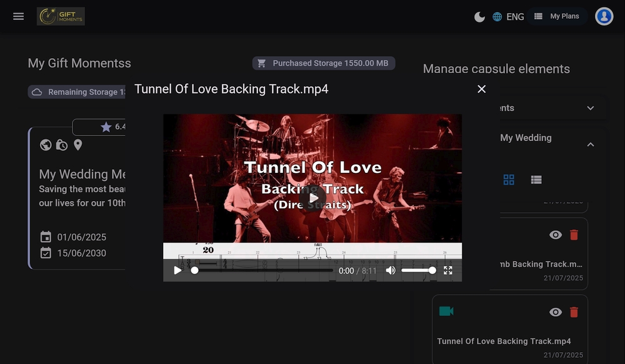Seek on the video progress bar

click(x=262, y=270)
